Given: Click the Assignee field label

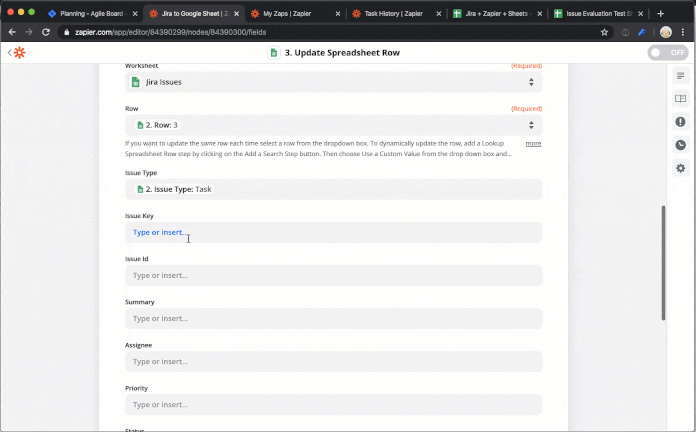Looking at the screenshot, I should coord(138,345).
